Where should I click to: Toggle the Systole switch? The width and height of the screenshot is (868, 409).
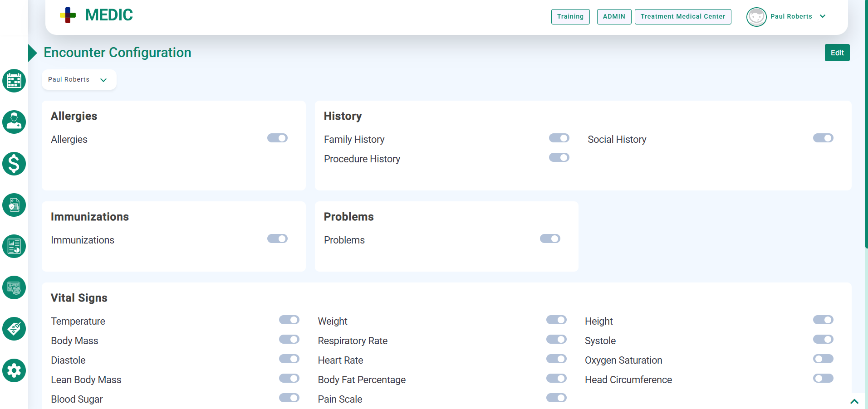point(823,339)
